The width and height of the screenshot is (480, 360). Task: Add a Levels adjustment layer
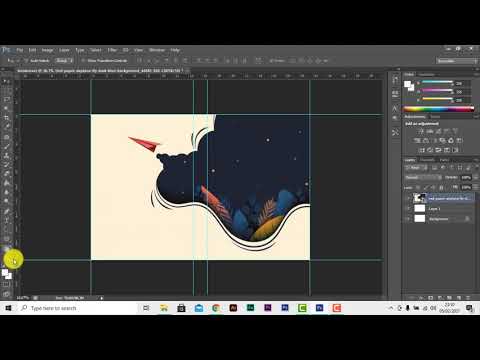point(430,131)
